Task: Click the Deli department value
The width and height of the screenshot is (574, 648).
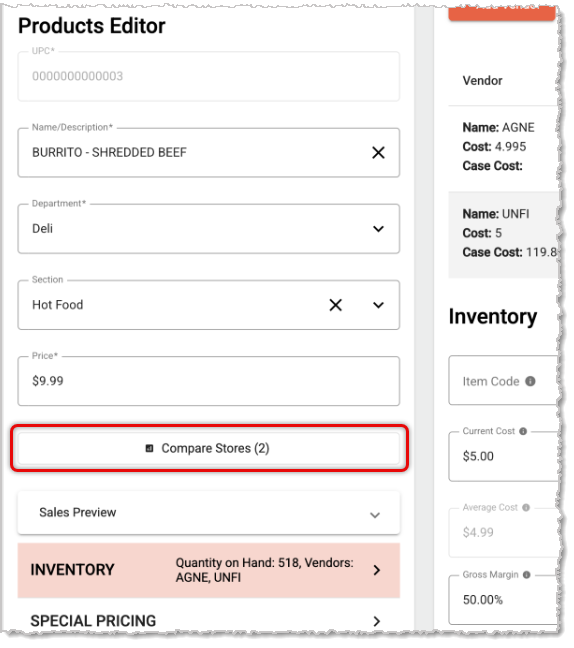Action: tap(43, 229)
